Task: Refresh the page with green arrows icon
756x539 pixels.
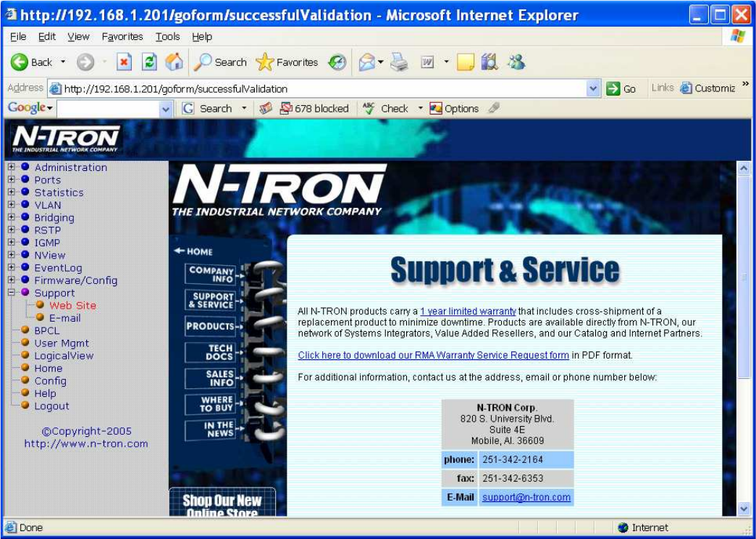Action: coord(149,62)
